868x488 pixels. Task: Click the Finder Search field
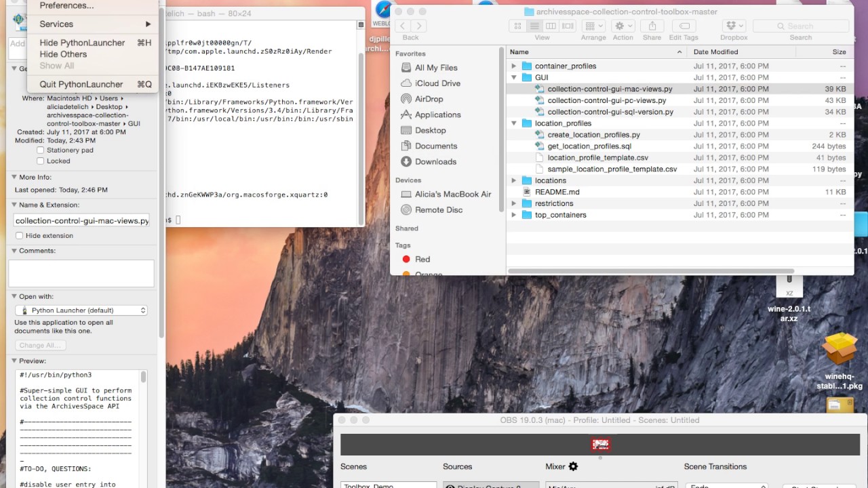(x=801, y=26)
